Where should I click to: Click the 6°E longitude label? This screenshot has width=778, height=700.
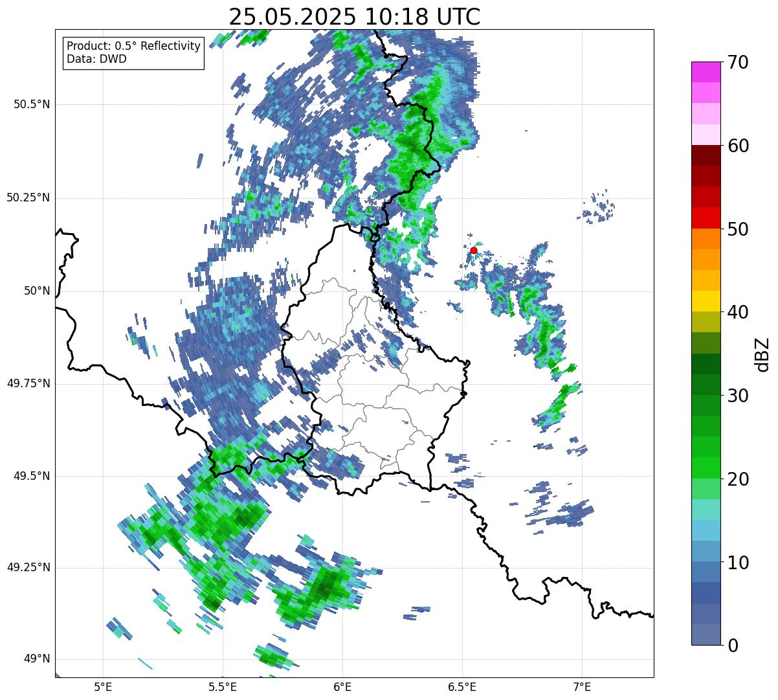click(342, 686)
